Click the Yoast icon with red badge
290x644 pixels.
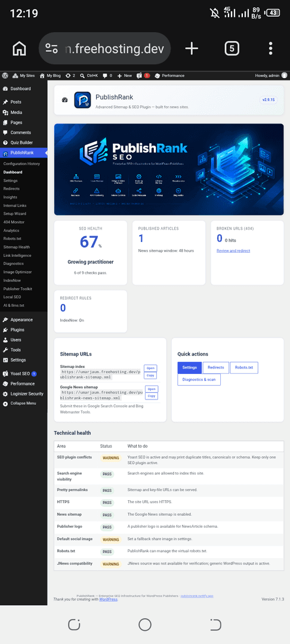pyautogui.click(x=143, y=76)
